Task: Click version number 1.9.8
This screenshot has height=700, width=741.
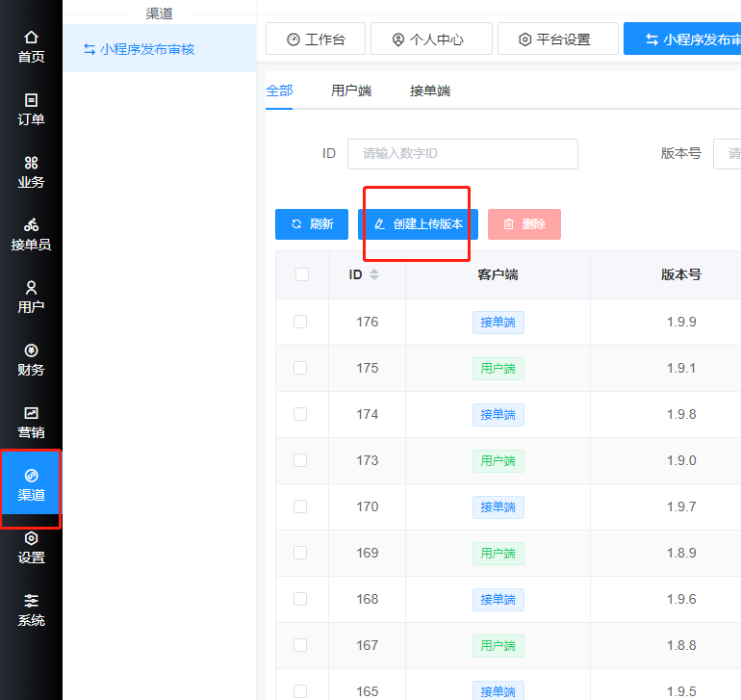Action: click(681, 414)
